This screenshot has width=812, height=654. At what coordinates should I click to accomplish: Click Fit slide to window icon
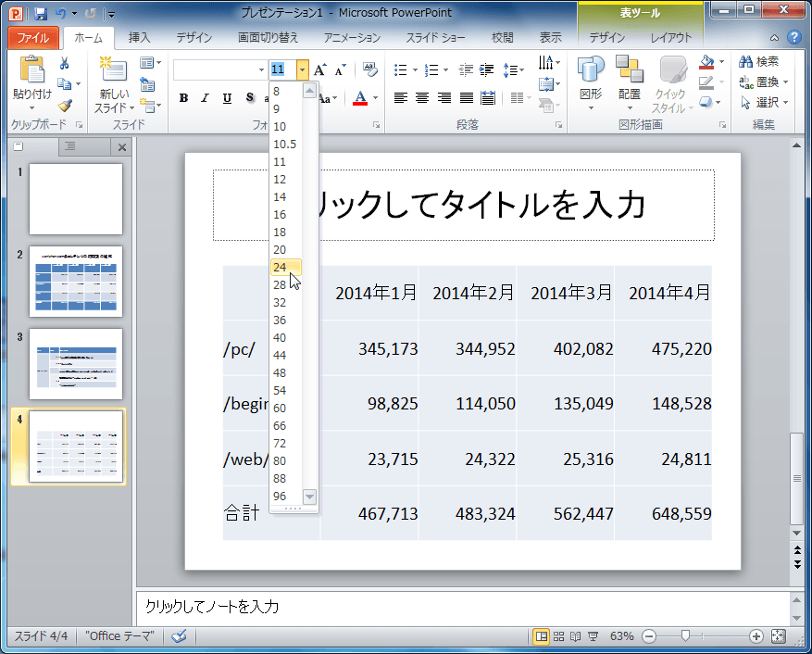point(779,636)
